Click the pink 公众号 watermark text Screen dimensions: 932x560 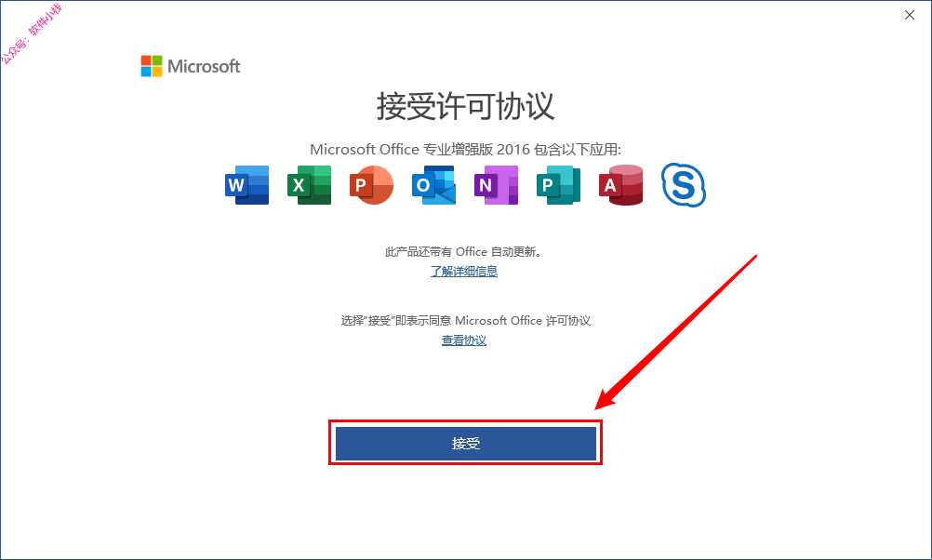[31, 33]
